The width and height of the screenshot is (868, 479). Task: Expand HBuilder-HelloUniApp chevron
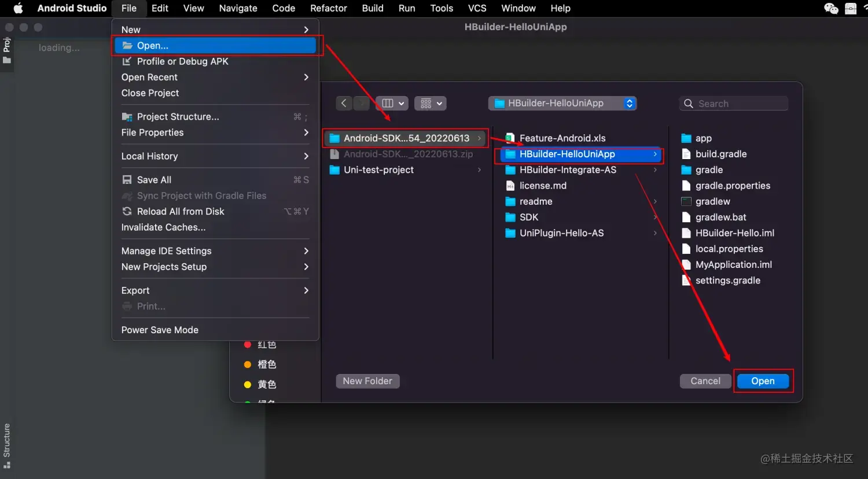(655, 154)
